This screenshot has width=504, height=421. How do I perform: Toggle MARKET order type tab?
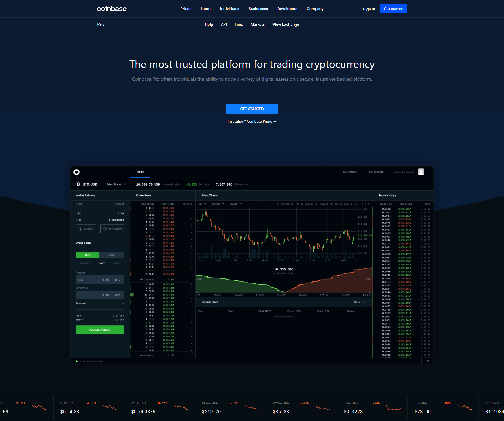click(84, 263)
